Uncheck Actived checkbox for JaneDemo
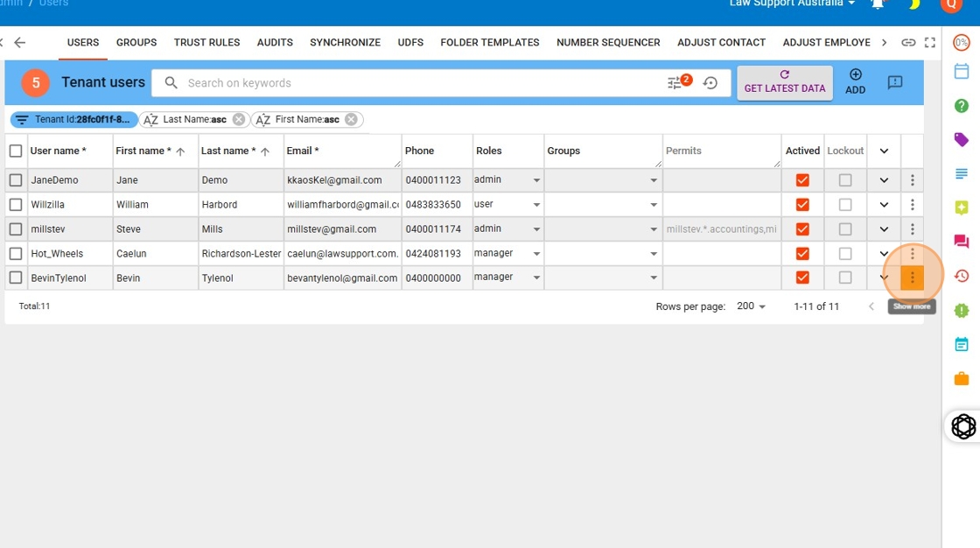Viewport: 980px width, 548px height. [x=802, y=180]
